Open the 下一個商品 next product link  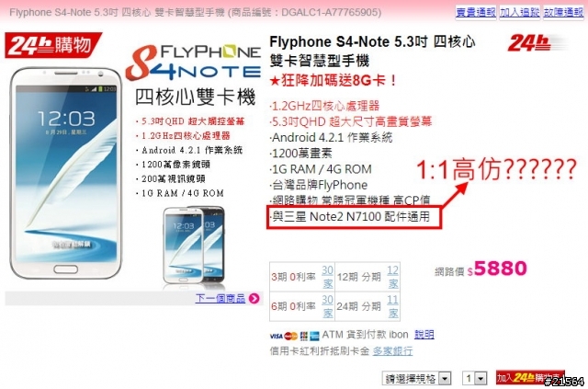(x=220, y=299)
